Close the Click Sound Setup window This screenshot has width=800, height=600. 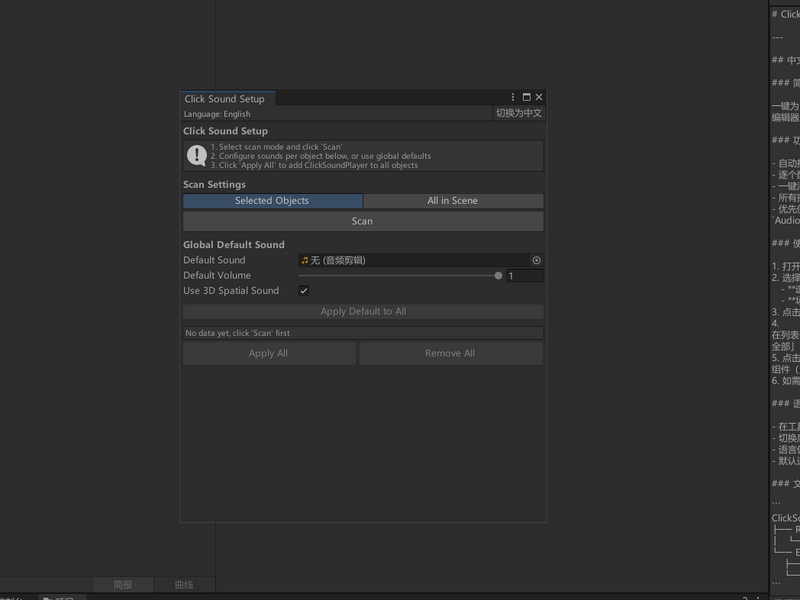[x=539, y=97]
